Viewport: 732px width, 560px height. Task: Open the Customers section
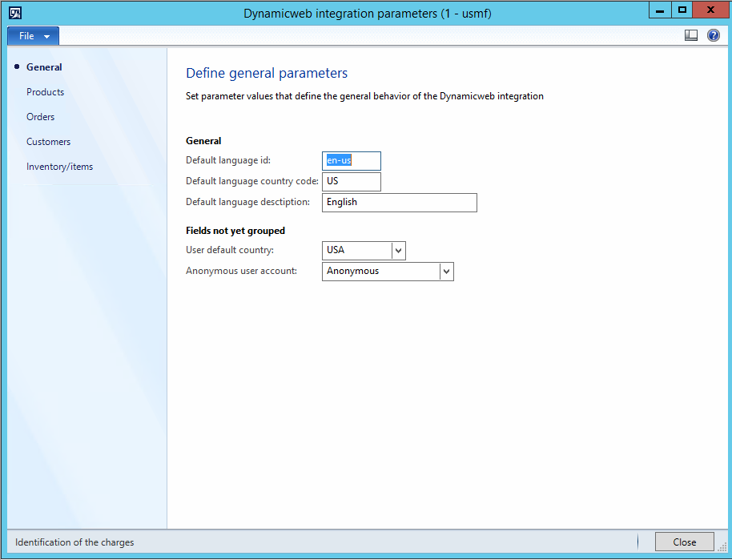(x=48, y=142)
